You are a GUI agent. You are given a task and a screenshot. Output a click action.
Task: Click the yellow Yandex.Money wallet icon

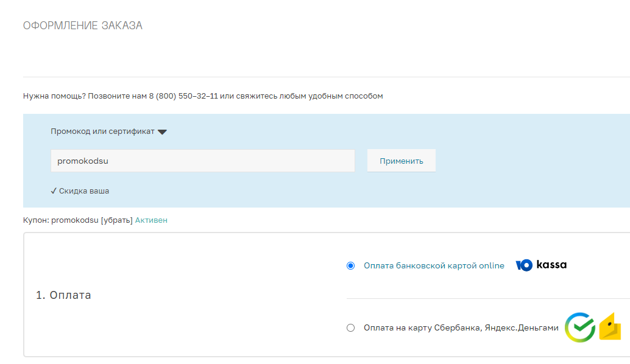tap(610, 327)
